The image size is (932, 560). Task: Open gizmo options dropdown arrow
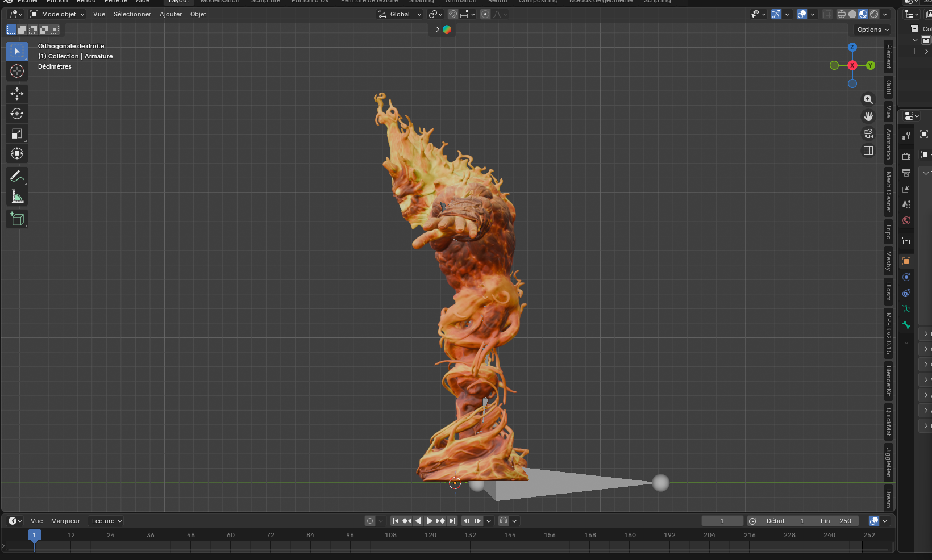pos(787,14)
